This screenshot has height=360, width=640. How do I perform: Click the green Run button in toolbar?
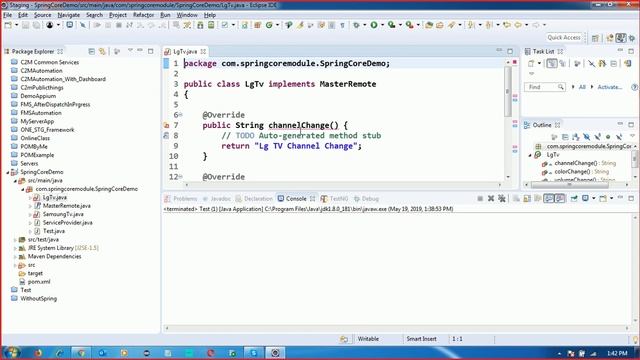click(x=374, y=25)
